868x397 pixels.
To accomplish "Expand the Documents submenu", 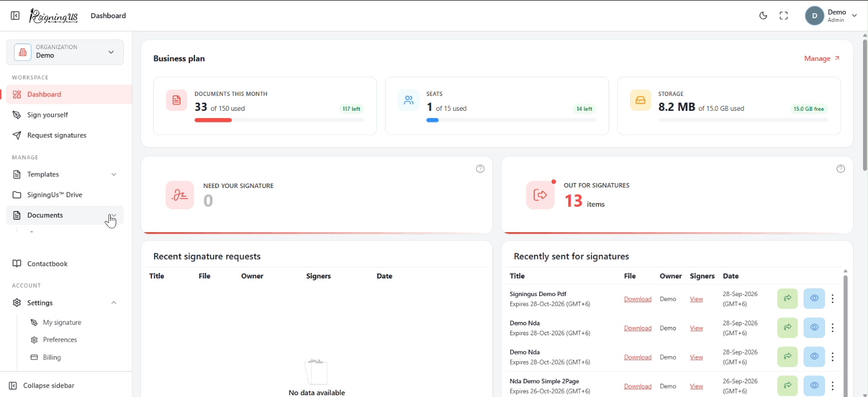I will tap(65, 215).
